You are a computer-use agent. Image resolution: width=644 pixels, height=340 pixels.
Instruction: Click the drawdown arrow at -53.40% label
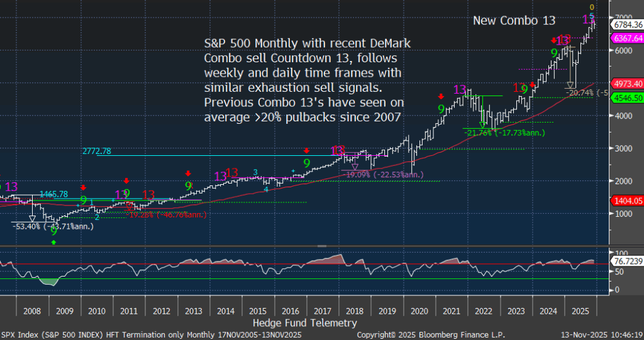click(x=32, y=217)
